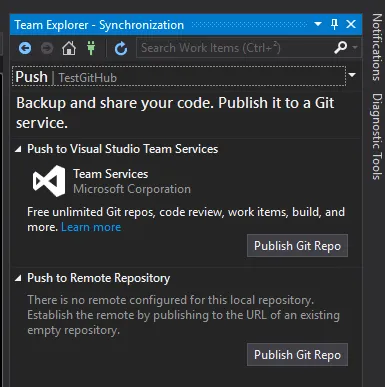Click the Refresh icon in toolbar
Screen dimensions: 385x387
pos(121,49)
